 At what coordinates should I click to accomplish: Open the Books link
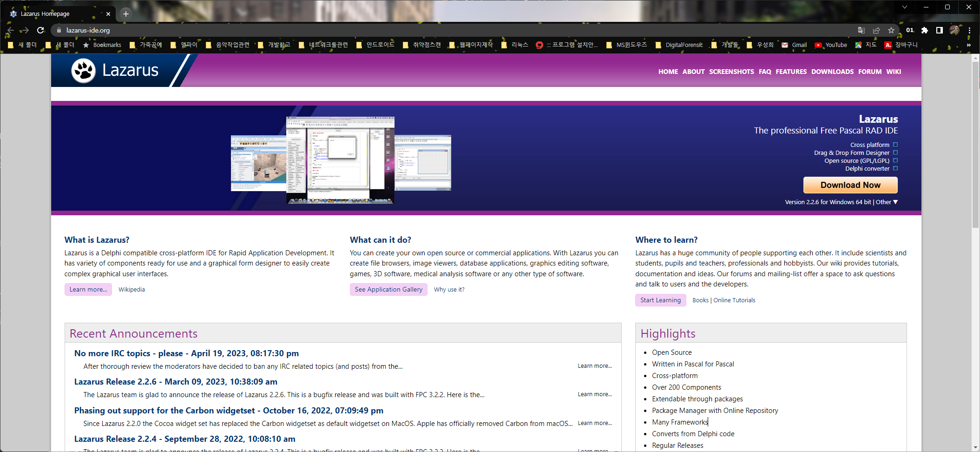pyautogui.click(x=700, y=300)
